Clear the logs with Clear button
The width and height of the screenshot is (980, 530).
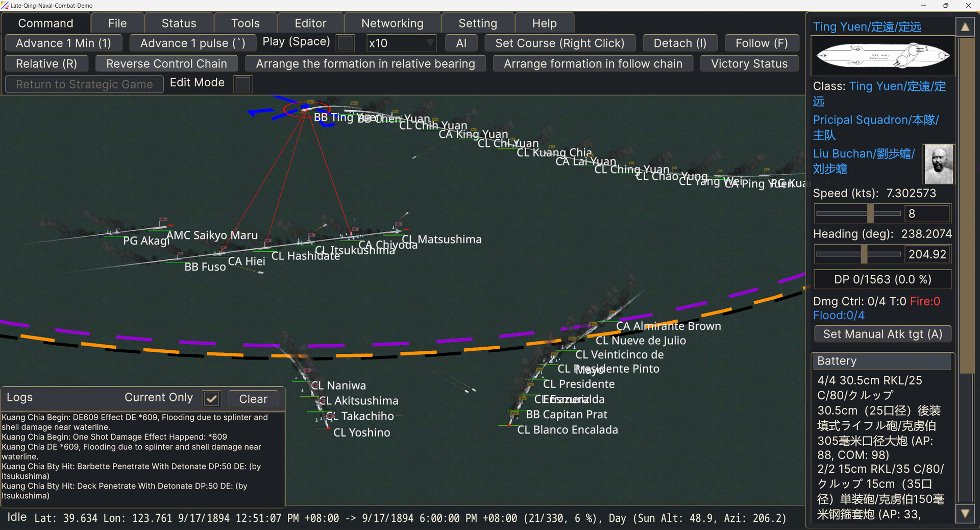pos(253,399)
